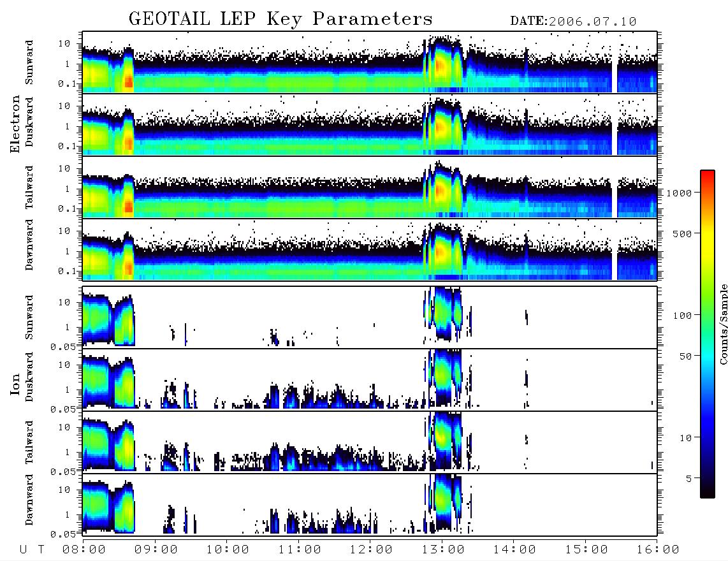The width and height of the screenshot is (728, 561).
Task: Click the Ion Sunward axis label
Action: 29,317
